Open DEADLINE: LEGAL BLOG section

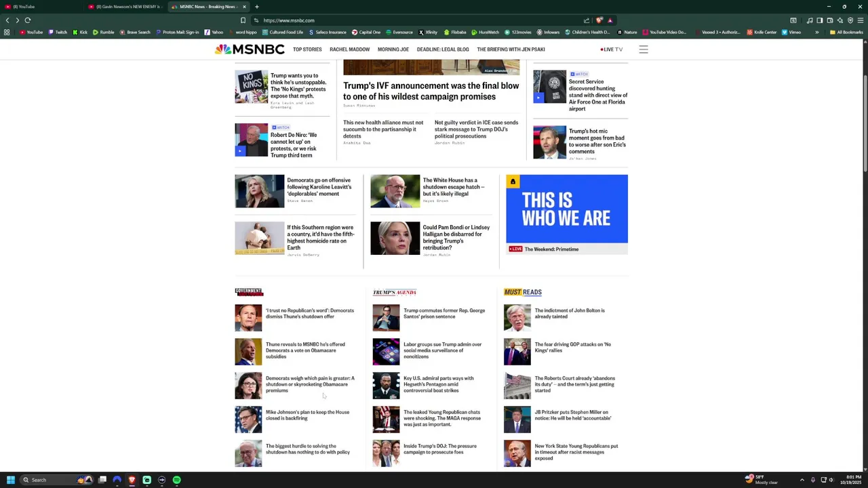(443, 49)
